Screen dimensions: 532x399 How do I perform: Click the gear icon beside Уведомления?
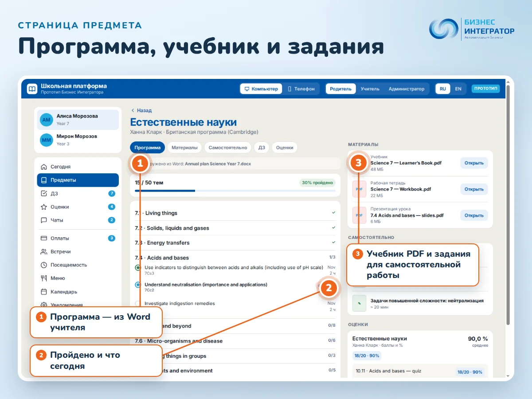43,305
